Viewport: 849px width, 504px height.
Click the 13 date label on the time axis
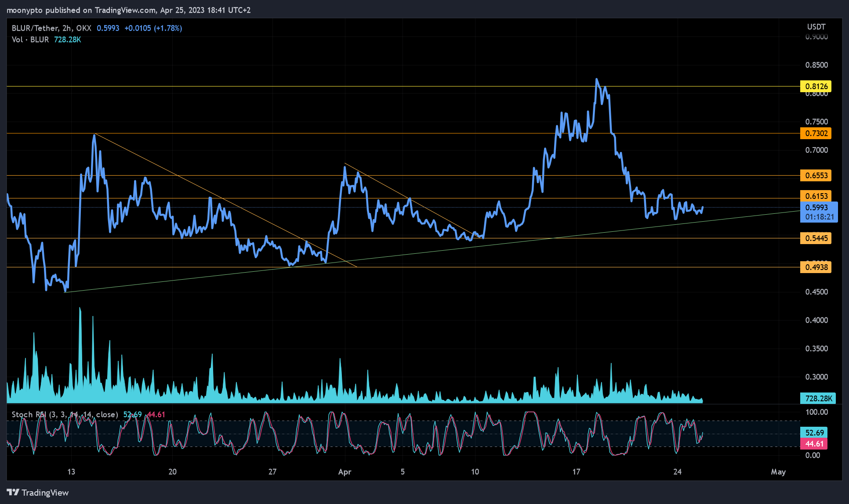click(x=71, y=472)
